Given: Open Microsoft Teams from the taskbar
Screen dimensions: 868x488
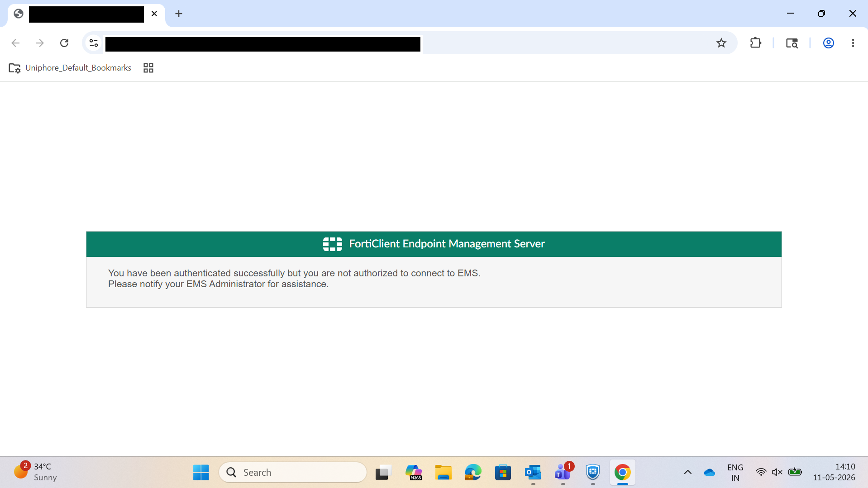Looking at the screenshot, I should pyautogui.click(x=563, y=473).
